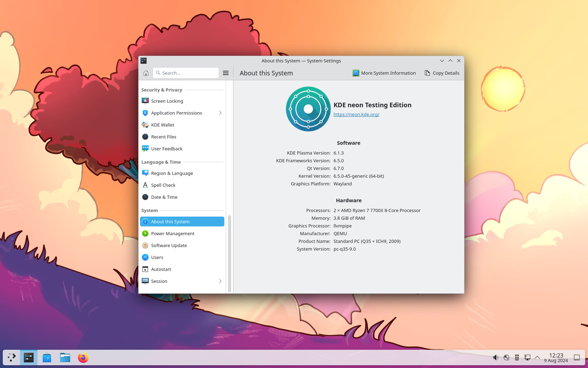Image resolution: width=588 pixels, height=368 pixels.
Task: Expand the Session submenu chevron
Action: pos(220,281)
